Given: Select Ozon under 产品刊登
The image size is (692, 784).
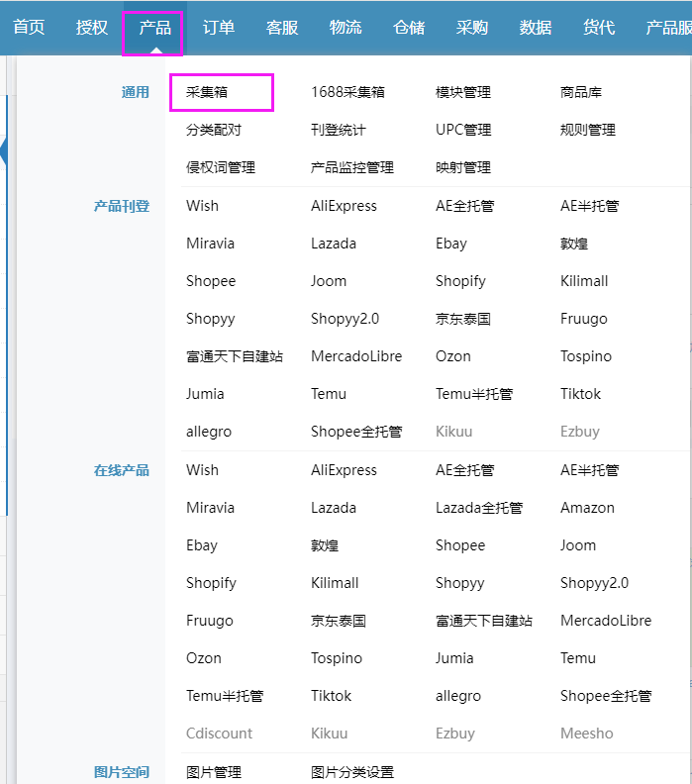Looking at the screenshot, I should click(x=453, y=356).
